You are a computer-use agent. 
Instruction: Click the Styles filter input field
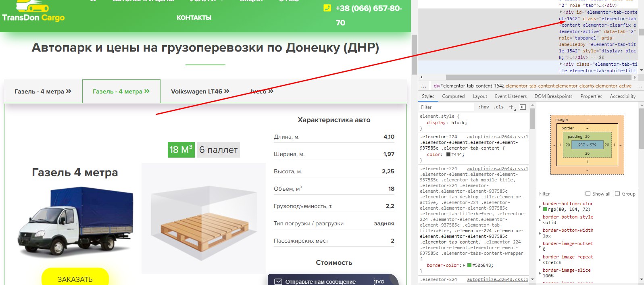[447, 107]
